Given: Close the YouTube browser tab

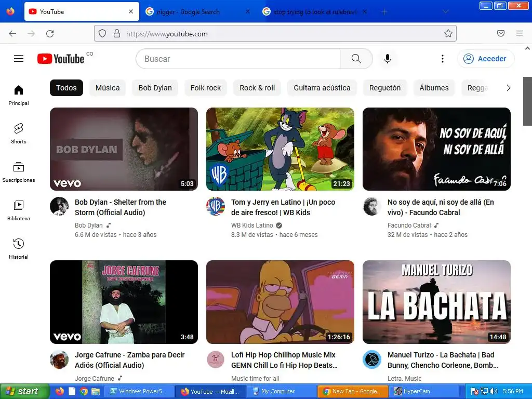Looking at the screenshot, I should pos(131,11).
